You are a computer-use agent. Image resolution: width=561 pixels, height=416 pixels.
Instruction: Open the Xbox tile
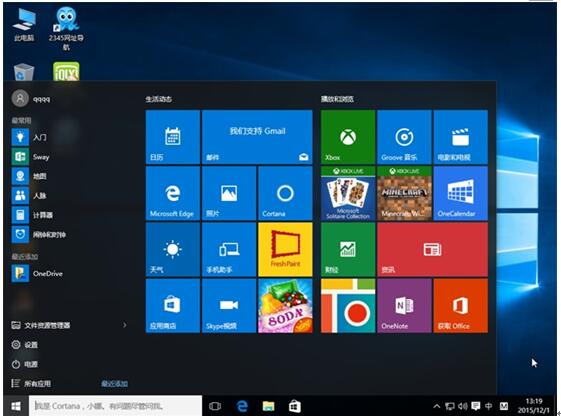[x=348, y=137]
